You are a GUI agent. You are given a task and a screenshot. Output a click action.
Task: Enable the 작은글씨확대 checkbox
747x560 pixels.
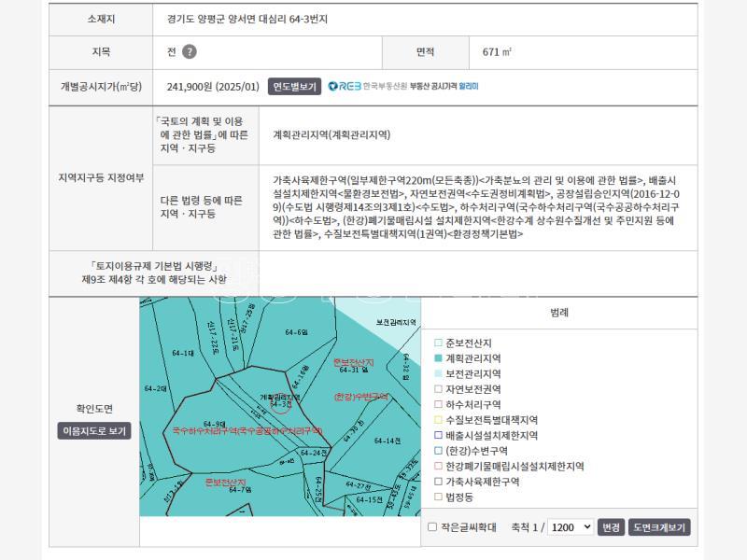pos(432,527)
